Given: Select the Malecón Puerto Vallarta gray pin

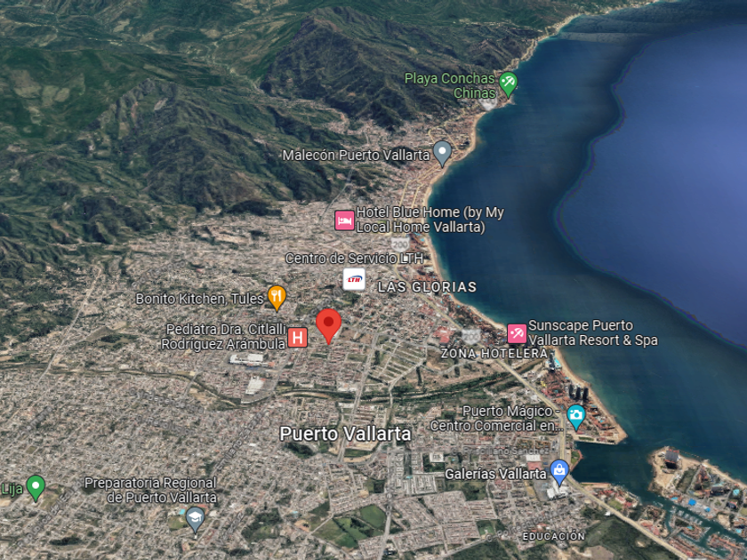Looking at the screenshot, I should pos(442,154).
